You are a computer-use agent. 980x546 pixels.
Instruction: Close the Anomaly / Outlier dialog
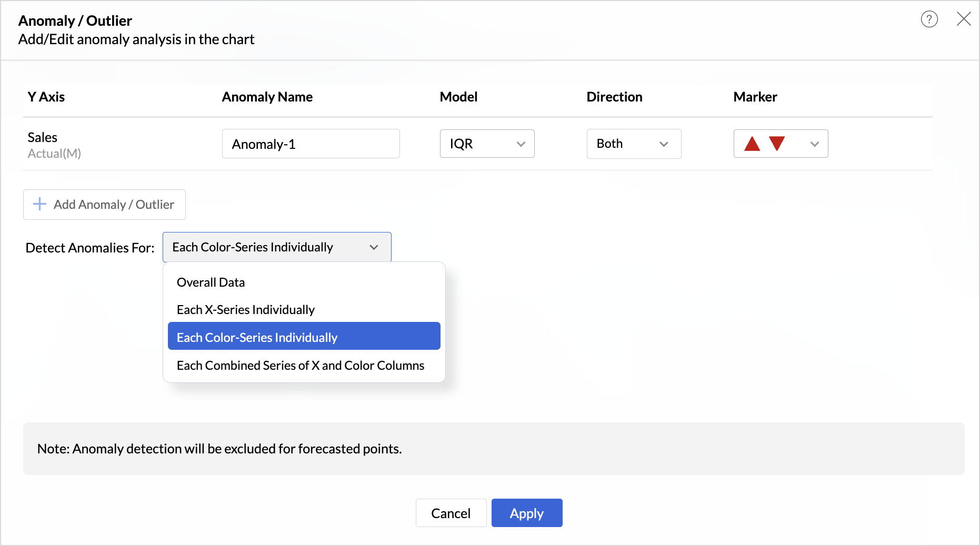(x=964, y=18)
